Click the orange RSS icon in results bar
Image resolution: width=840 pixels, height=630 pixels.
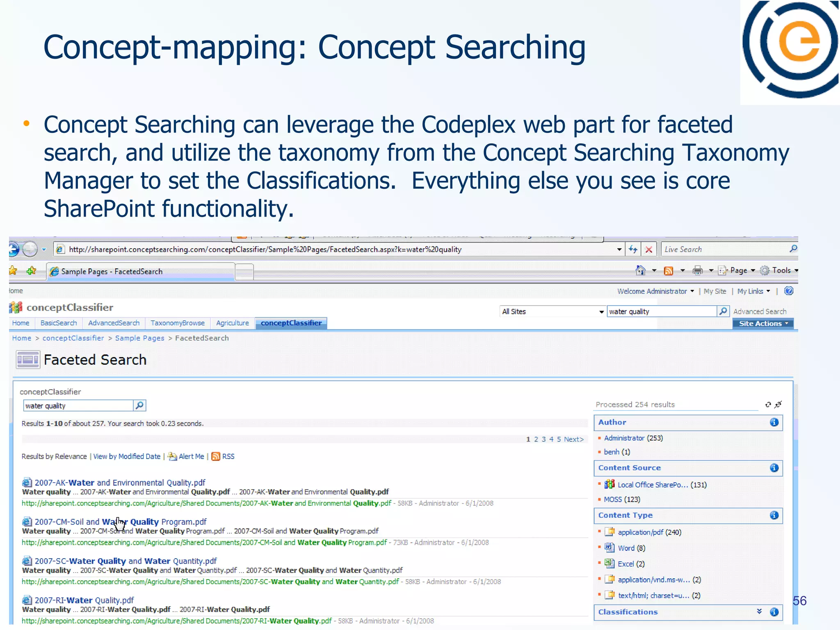216,457
